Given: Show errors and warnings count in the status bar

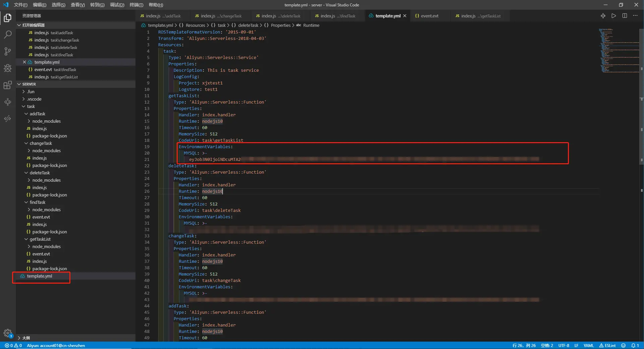Looking at the screenshot, I should click(13, 345).
